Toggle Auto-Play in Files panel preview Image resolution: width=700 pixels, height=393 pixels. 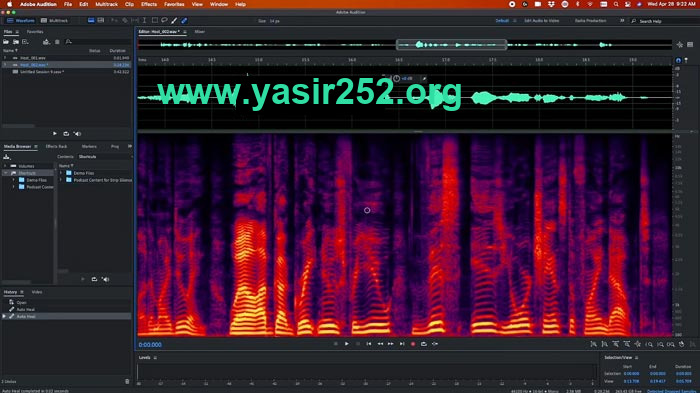(78, 134)
